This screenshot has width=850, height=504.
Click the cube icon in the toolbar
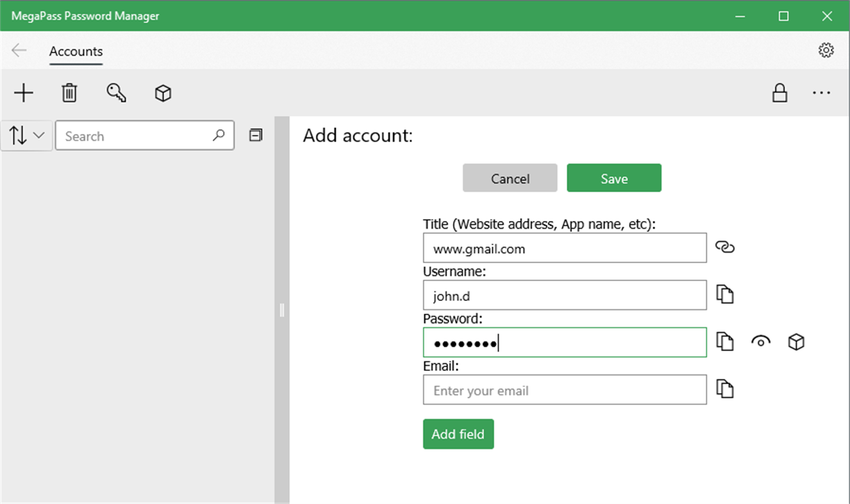tap(163, 93)
